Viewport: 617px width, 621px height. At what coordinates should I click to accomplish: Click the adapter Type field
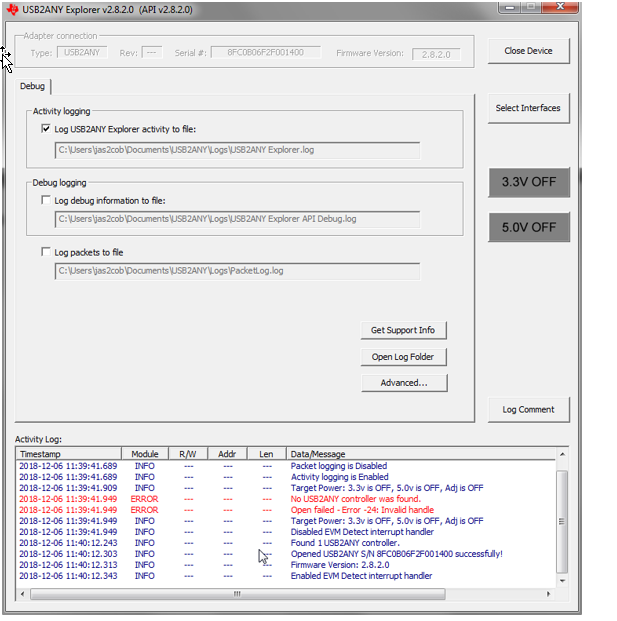(82, 52)
